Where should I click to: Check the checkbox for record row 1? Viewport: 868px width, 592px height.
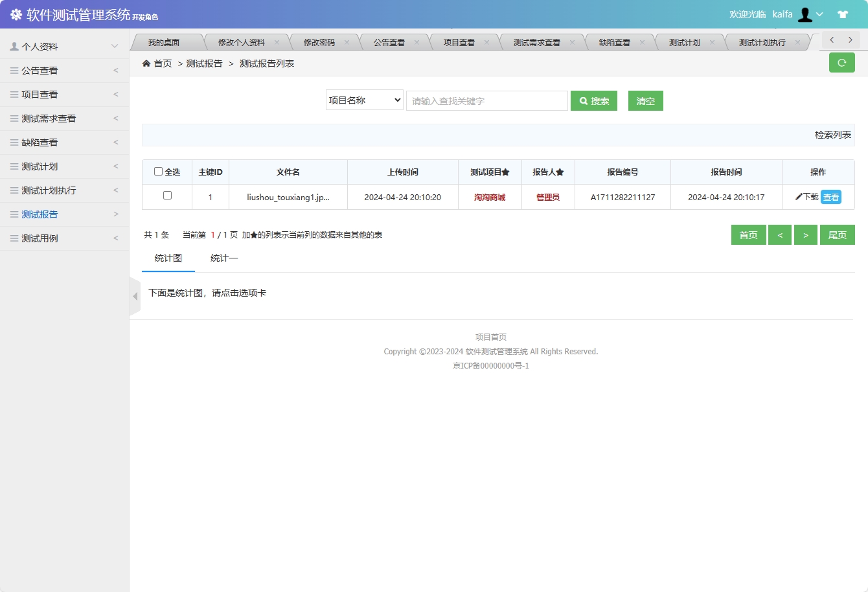pos(168,197)
